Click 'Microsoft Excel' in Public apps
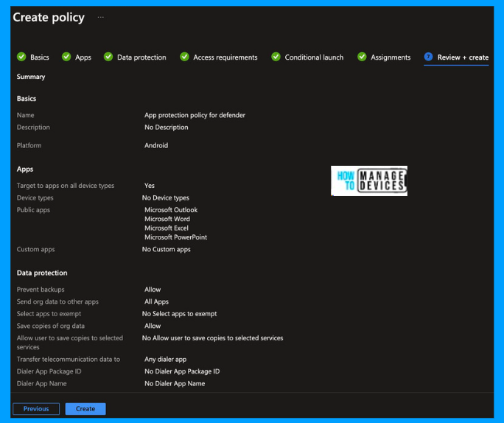Viewport: 504px width, 423px height. coord(167,228)
